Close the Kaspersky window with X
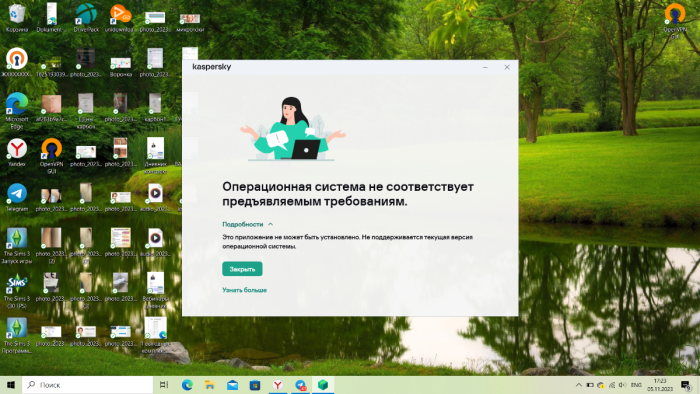 (507, 67)
